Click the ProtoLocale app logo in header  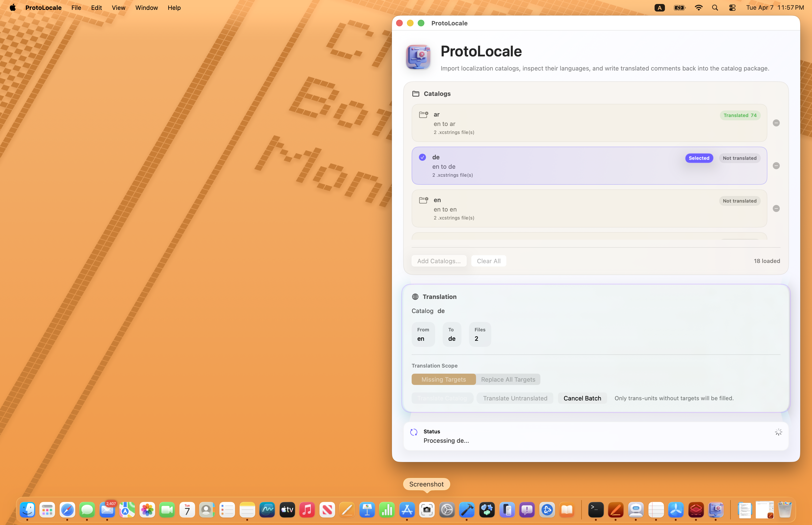tap(418, 57)
